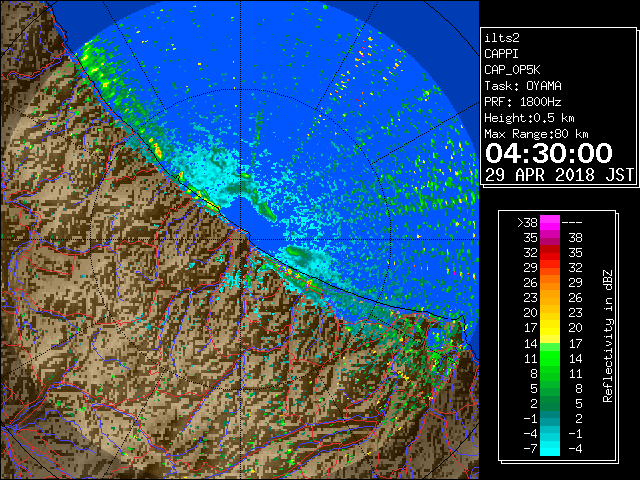
Task: Click the Task: OYAMA line
Action: (523, 86)
